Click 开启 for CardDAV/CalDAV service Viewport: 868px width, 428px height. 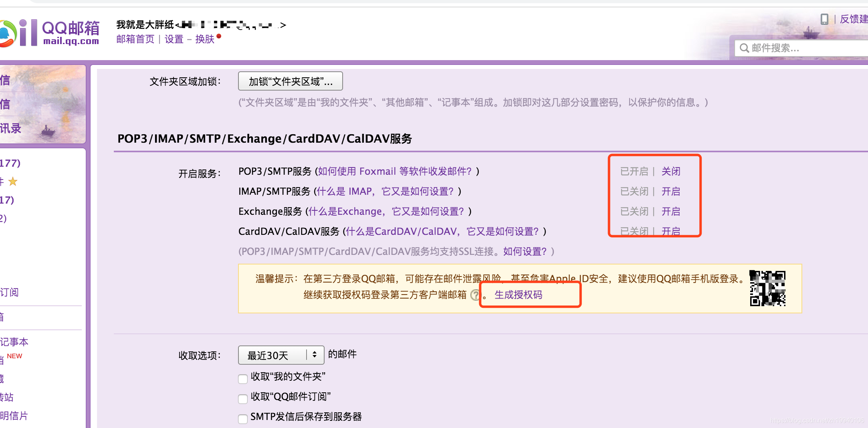click(x=671, y=231)
